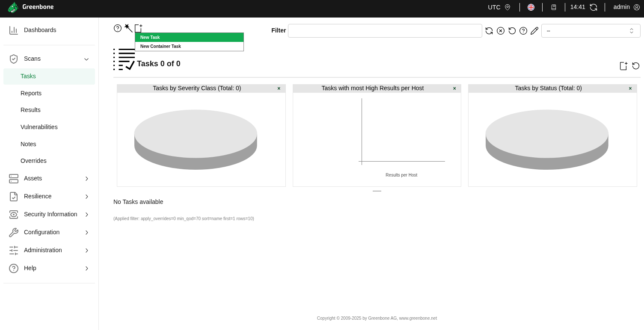Viewport: 644px width, 330px height.
Task: Choose New Container Task menu entry
Action: (189, 46)
